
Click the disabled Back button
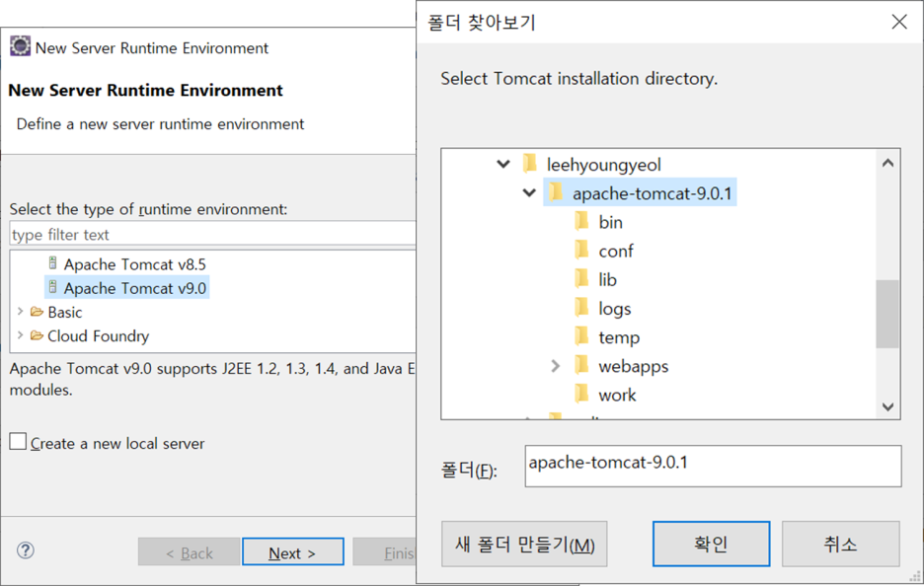[190, 551]
